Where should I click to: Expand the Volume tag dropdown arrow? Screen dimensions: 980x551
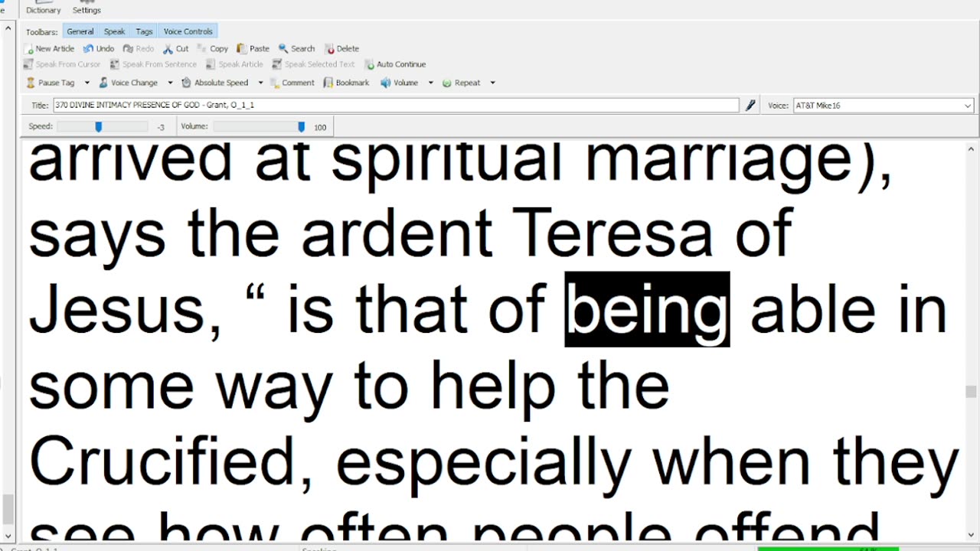click(430, 83)
